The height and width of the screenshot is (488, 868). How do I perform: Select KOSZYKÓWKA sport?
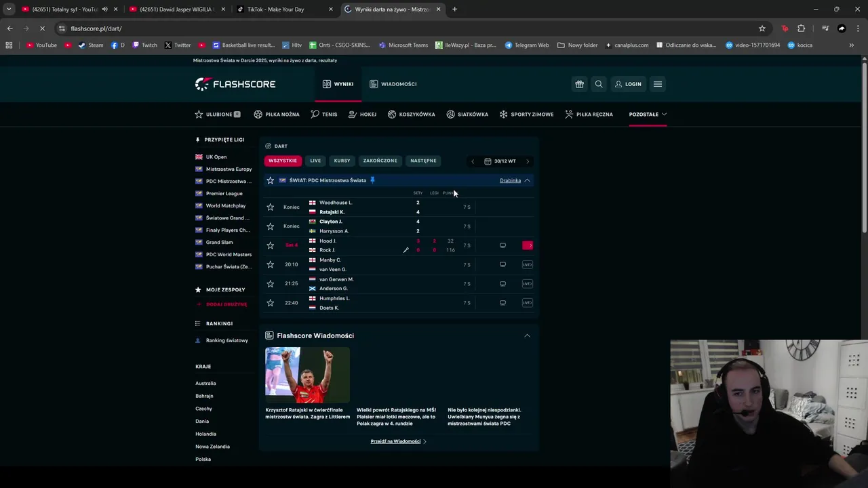point(412,115)
